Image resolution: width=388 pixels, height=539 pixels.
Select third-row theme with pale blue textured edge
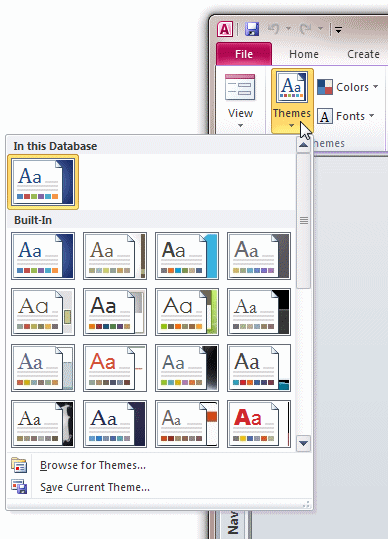(43, 368)
